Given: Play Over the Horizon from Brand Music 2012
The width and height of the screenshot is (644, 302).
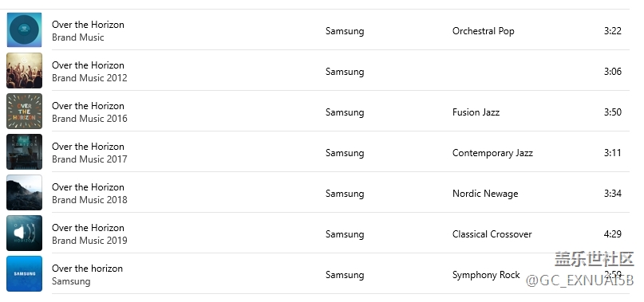Looking at the screenshot, I should coord(88,65).
